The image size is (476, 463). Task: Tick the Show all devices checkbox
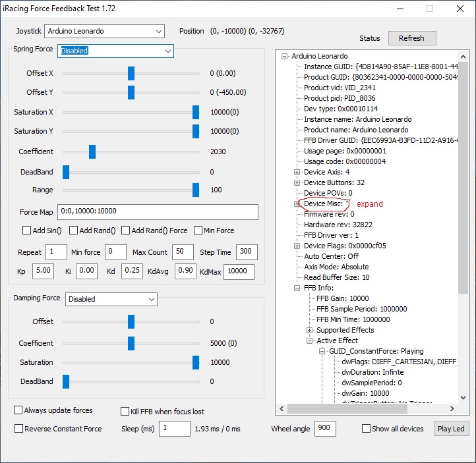[x=367, y=429]
